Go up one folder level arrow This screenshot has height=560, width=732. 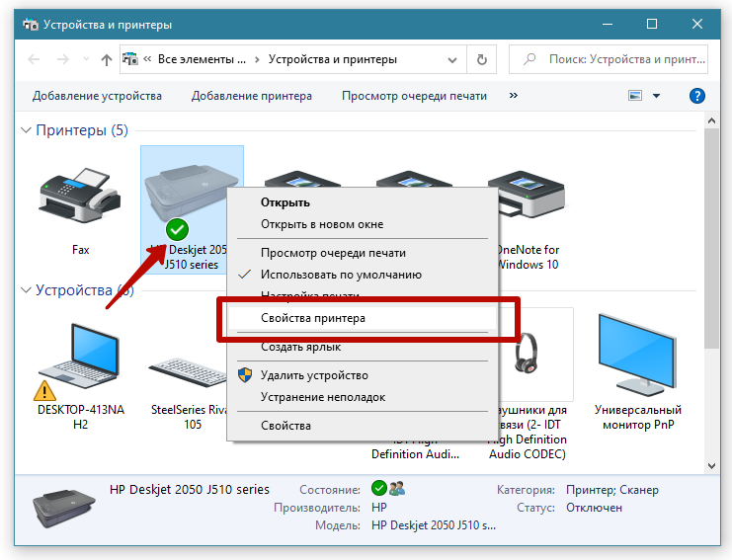[107, 60]
